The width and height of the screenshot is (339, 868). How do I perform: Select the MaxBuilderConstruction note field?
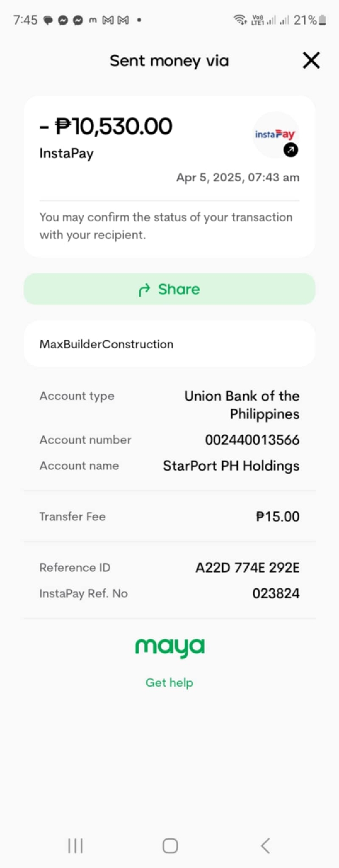tap(169, 344)
